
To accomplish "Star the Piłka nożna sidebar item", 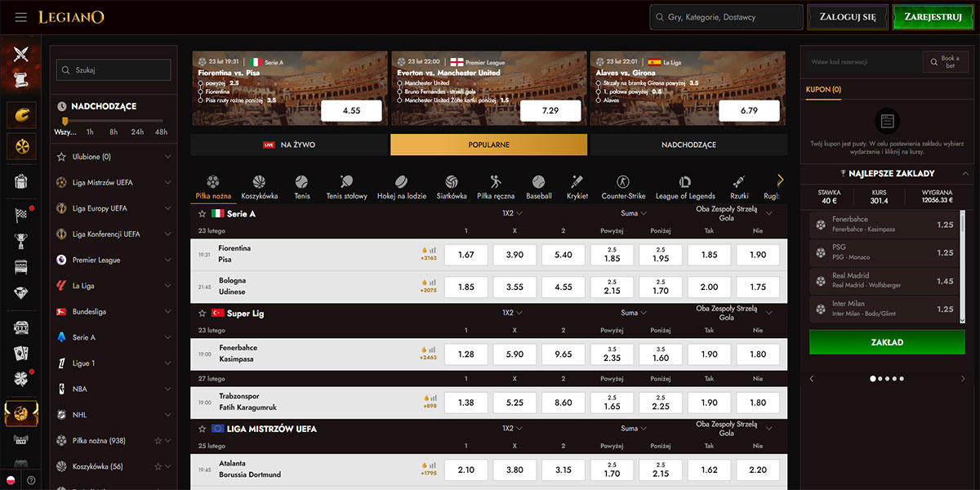I will click(158, 441).
